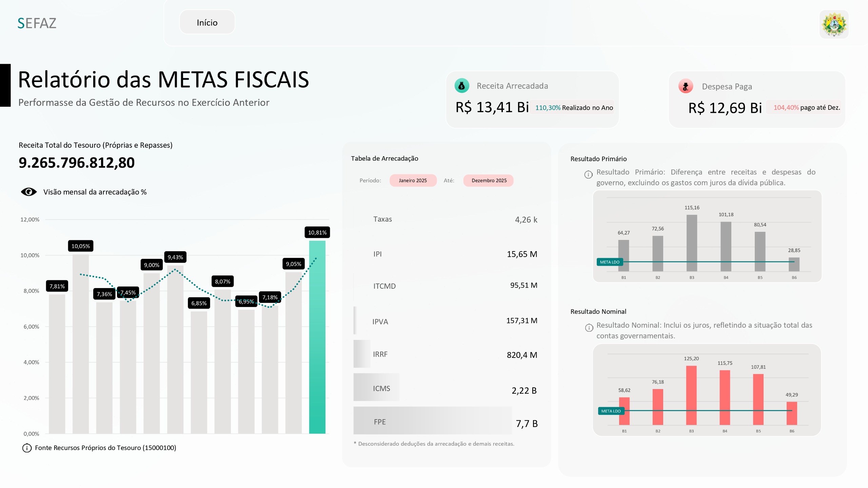Click info icon beside Resultado Primário description
Viewport: 868px width, 488px height.
[x=588, y=175]
